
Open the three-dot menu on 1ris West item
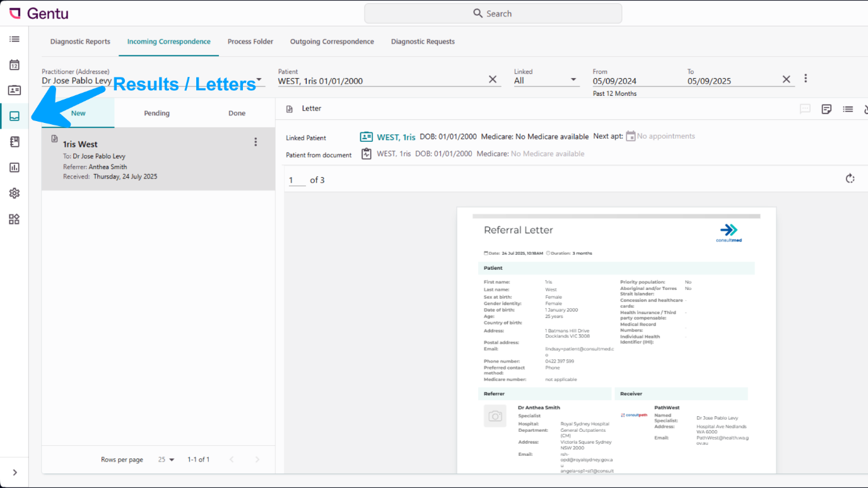[x=255, y=142]
